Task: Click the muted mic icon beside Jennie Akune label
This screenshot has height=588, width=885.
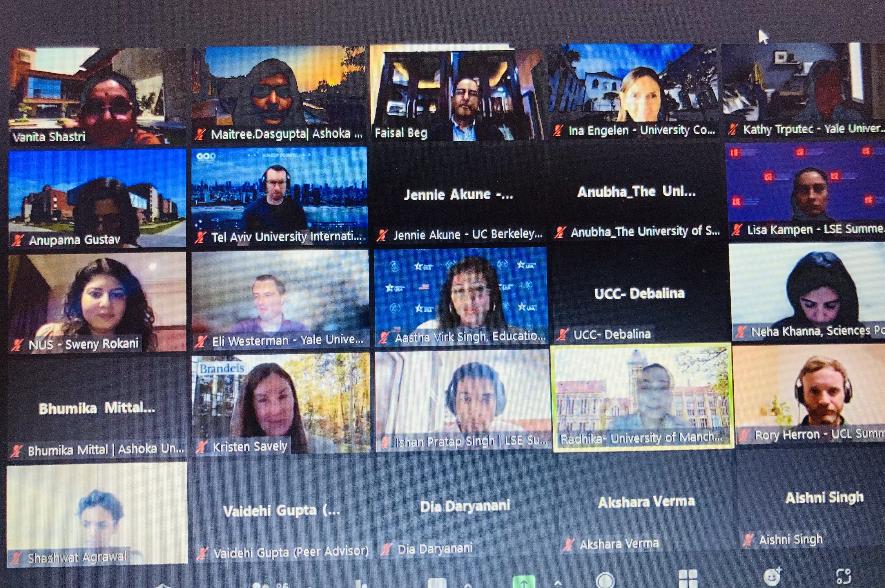Action: pyautogui.click(x=382, y=235)
